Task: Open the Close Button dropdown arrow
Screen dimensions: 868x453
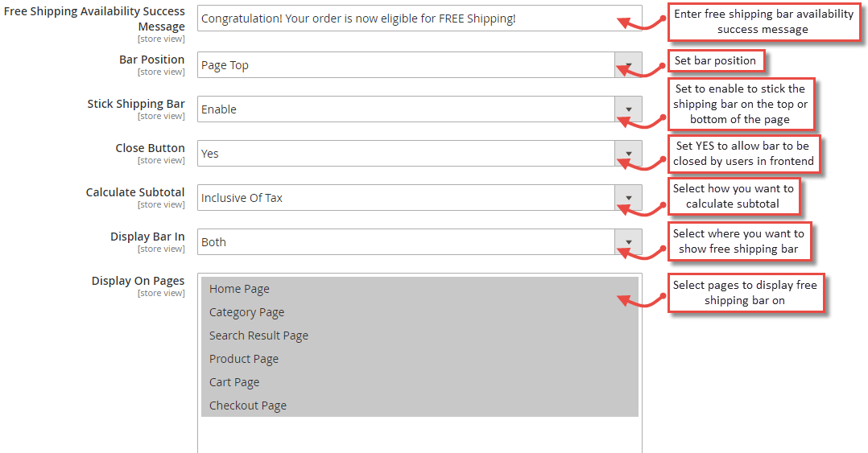Action: 628,154
